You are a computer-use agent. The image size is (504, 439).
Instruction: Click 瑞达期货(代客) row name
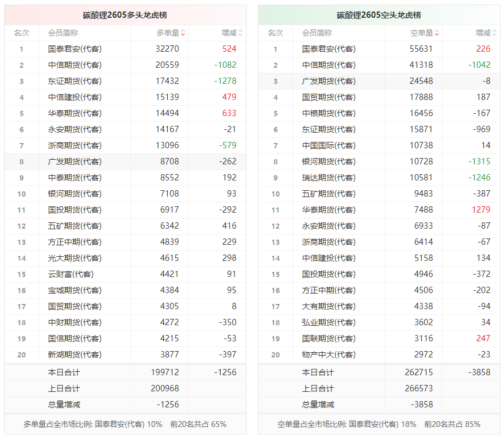point(329,178)
